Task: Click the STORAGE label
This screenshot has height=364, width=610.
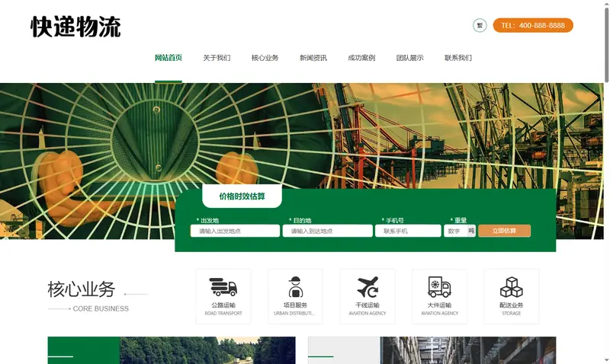Action: click(x=511, y=313)
